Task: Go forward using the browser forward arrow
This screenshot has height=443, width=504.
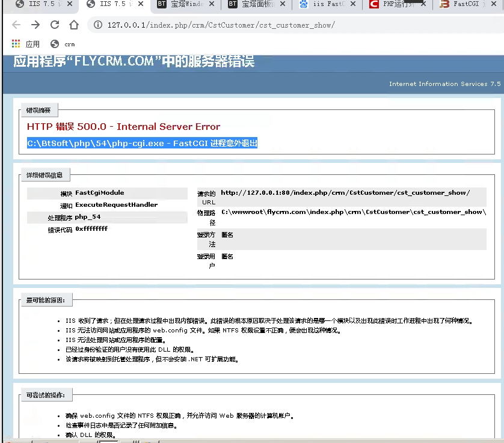Action: [x=35, y=25]
